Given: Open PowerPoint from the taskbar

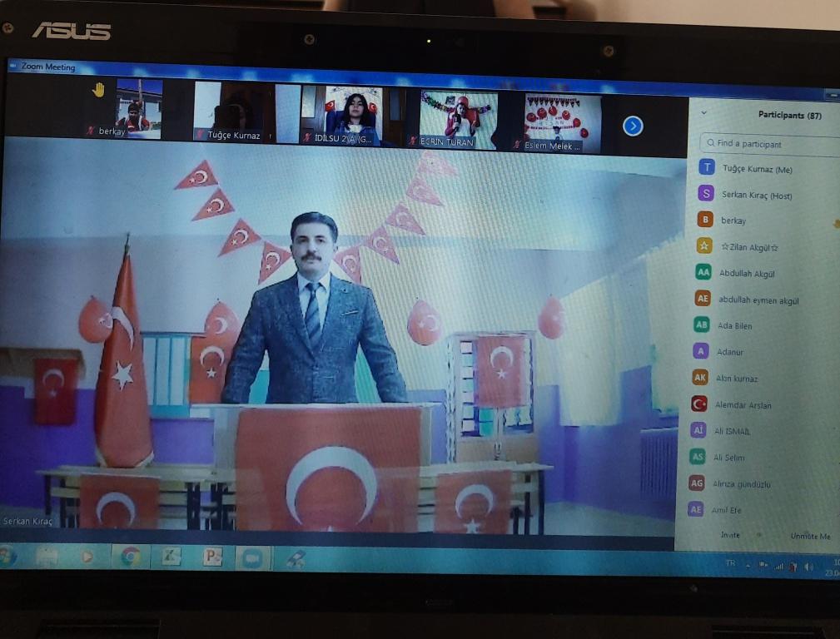Looking at the screenshot, I should 213,557.
